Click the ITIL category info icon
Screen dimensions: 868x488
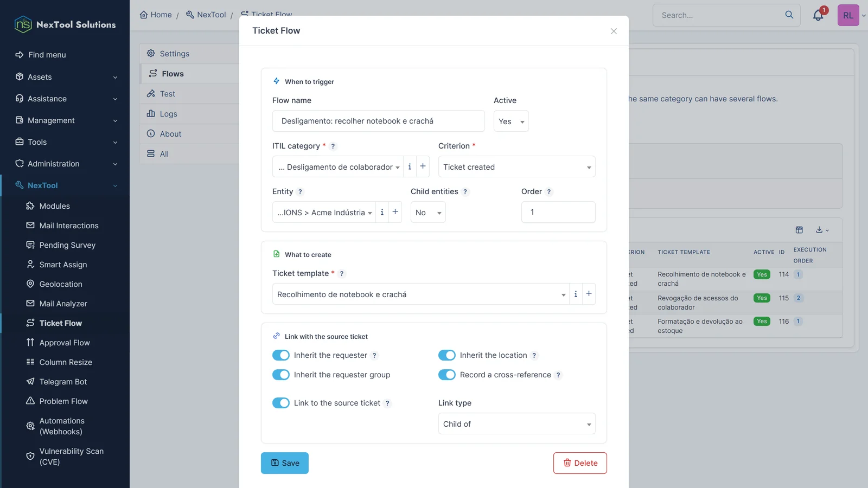[410, 166]
